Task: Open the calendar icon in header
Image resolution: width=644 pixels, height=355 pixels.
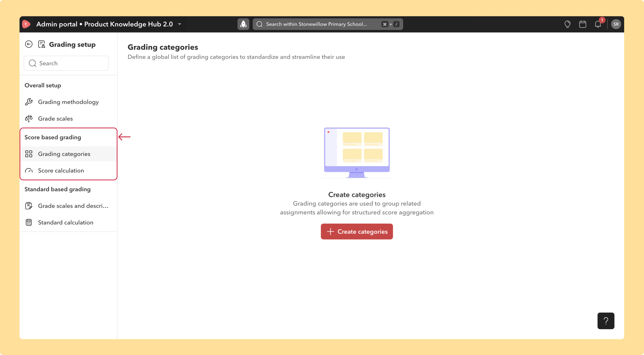Action: 583,24
